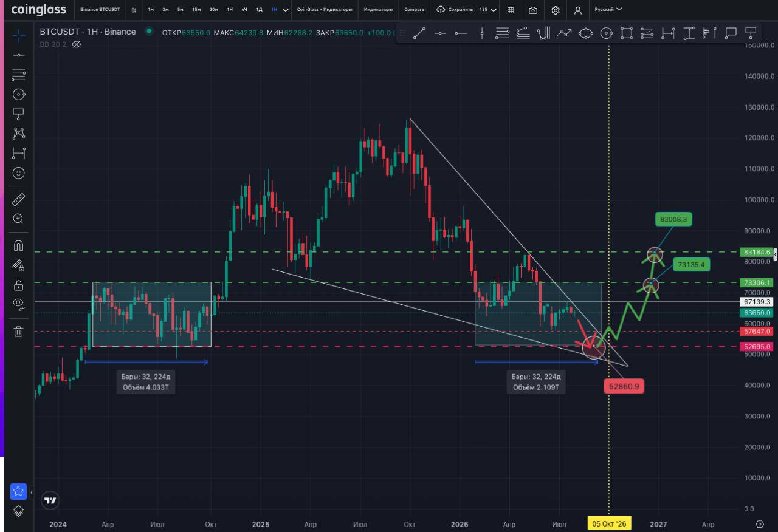The width and height of the screenshot is (778, 532).
Task: Toggle BB 20 2 indicator visibility
Action: (76, 44)
